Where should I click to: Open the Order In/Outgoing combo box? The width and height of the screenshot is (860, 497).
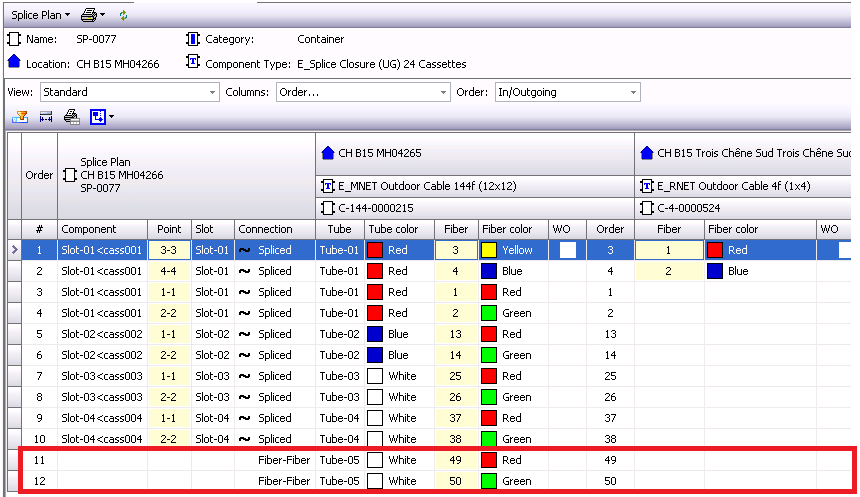coord(567,92)
